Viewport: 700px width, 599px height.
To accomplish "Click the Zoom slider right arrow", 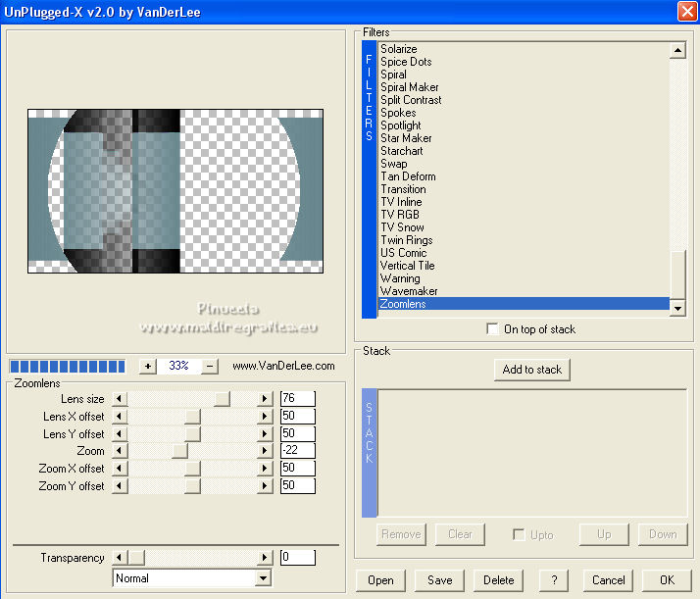I will click(264, 451).
